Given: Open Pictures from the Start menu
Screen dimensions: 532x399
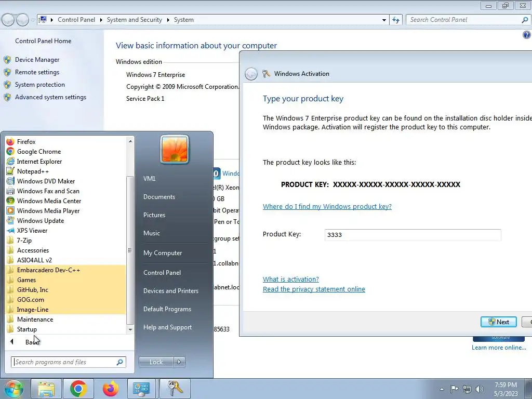Looking at the screenshot, I should pyautogui.click(x=154, y=215).
